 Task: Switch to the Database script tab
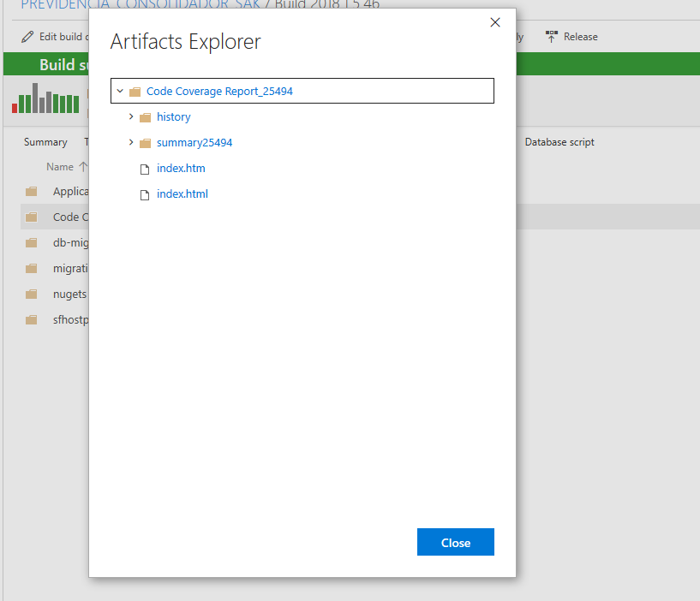(x=559, y=142)
